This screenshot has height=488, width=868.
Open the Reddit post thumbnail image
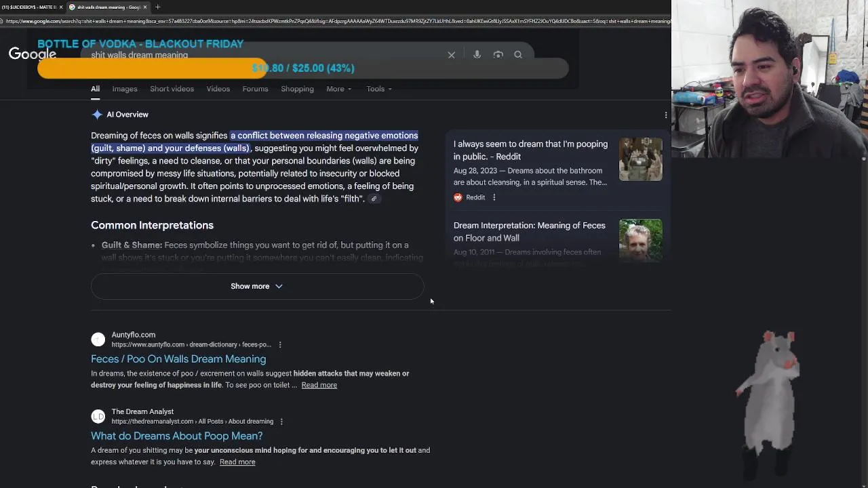(x=641, y=159)
